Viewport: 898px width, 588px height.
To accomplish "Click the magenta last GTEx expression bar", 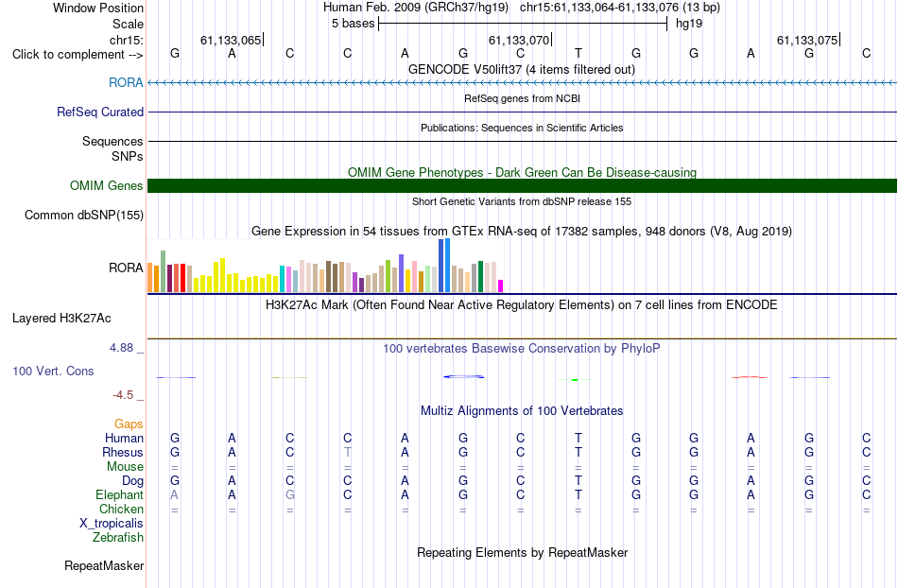I will (501, 286).
